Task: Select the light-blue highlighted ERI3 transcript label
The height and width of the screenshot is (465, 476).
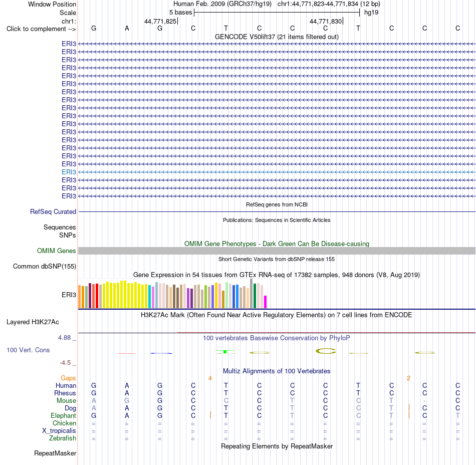Action: click(69, 172)
